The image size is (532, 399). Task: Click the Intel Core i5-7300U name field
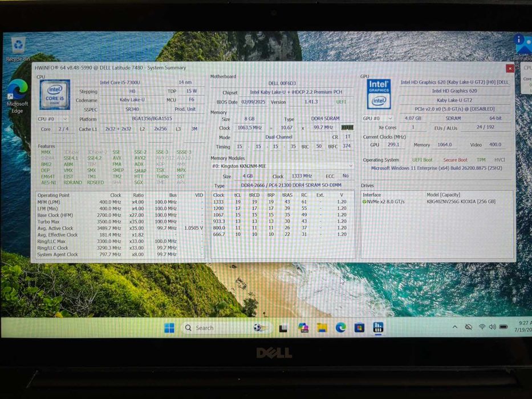tap(120, 83)
